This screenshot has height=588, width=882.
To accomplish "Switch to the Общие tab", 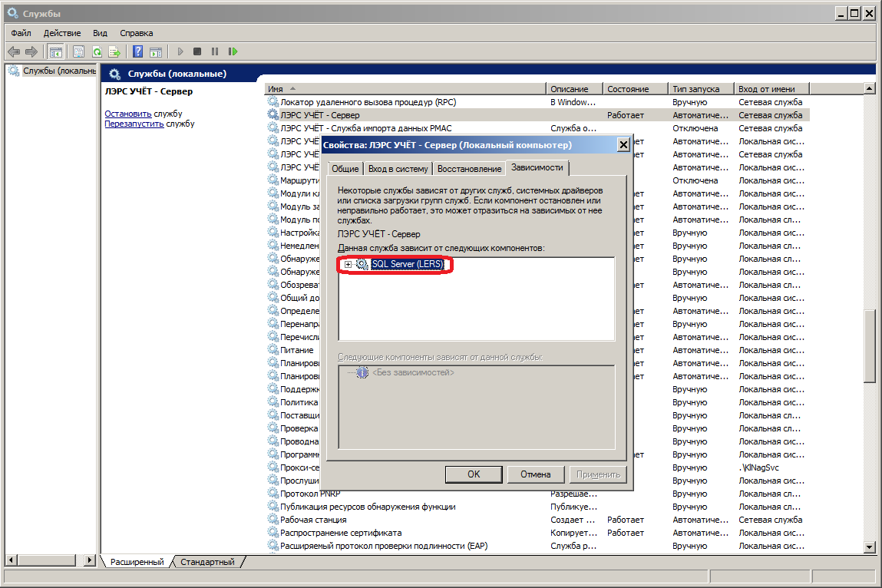I will click(345, 169).
